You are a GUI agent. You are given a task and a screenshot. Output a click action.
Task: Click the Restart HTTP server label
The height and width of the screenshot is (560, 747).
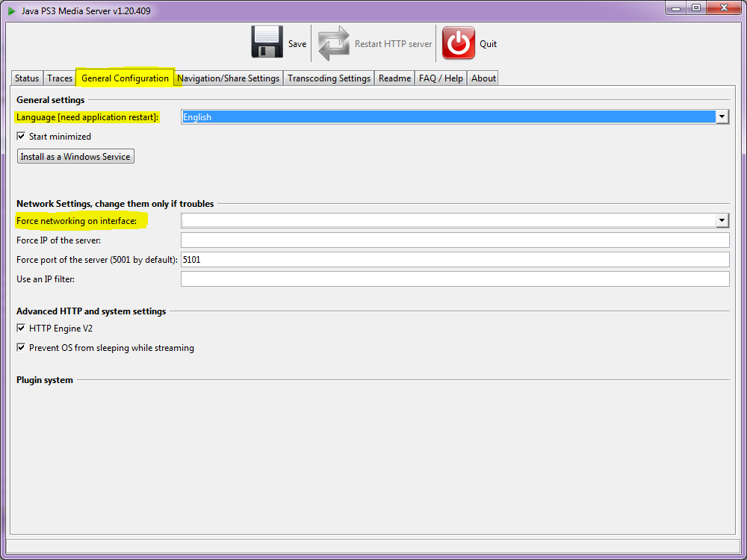(393, 44)
